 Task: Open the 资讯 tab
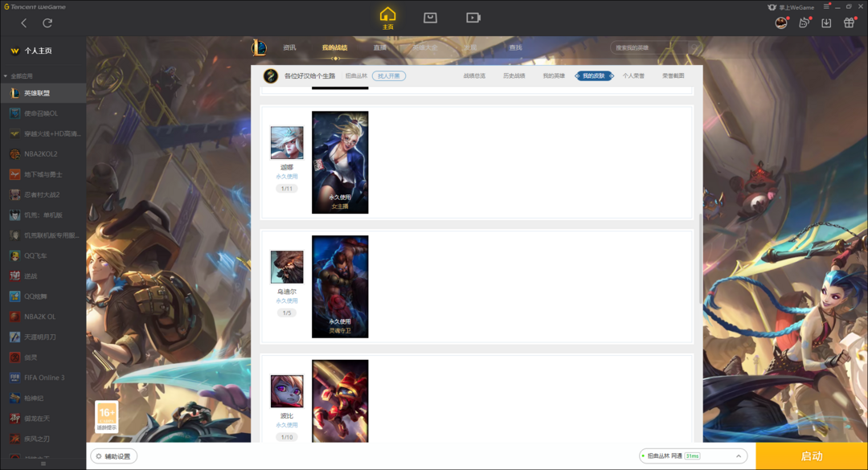click(x=289, y=47)
